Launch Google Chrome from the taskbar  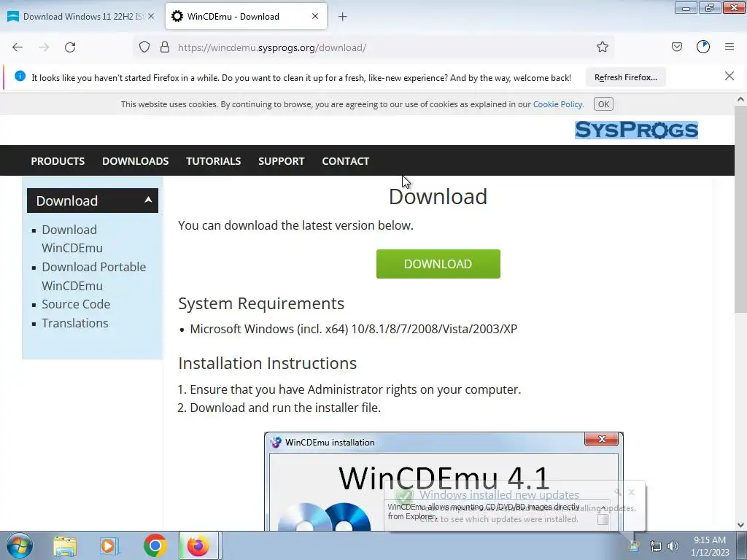pos(155,545)
